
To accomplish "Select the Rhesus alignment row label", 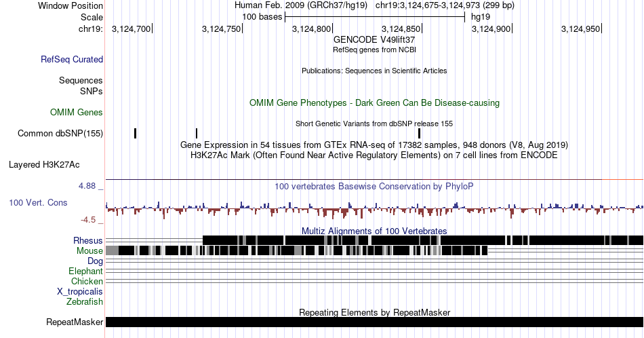I will click(x=88, y=240).
